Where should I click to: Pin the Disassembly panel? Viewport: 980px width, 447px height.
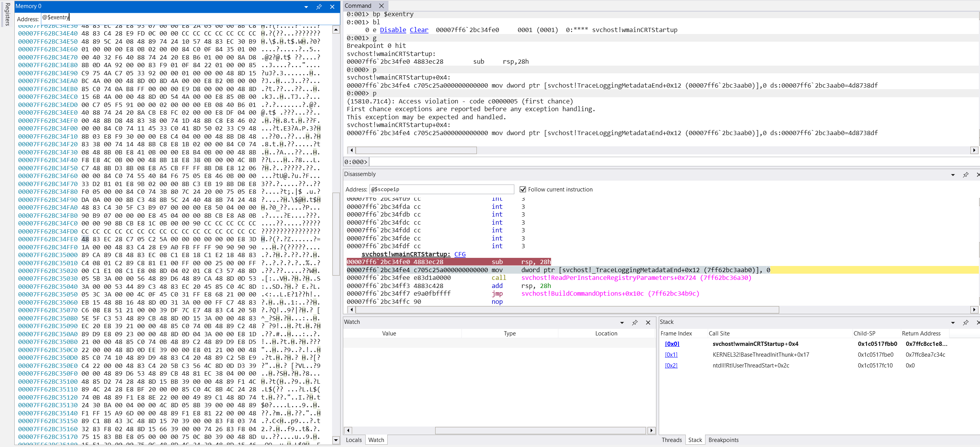click(965, 175)
